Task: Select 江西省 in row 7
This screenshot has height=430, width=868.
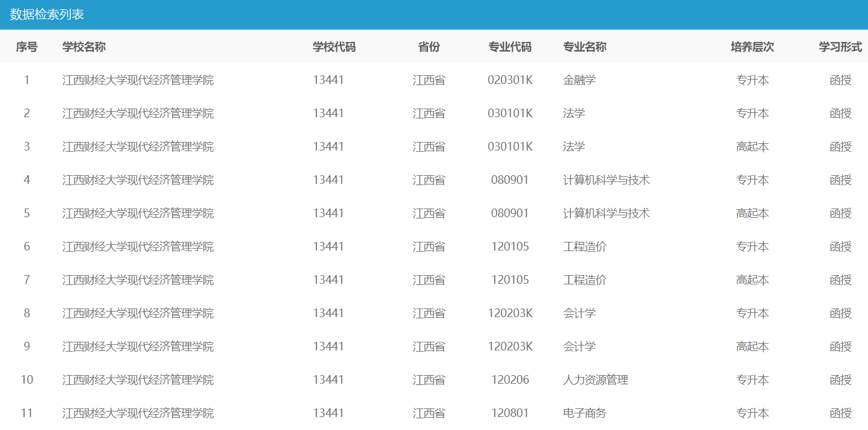Action: point(429,280)
